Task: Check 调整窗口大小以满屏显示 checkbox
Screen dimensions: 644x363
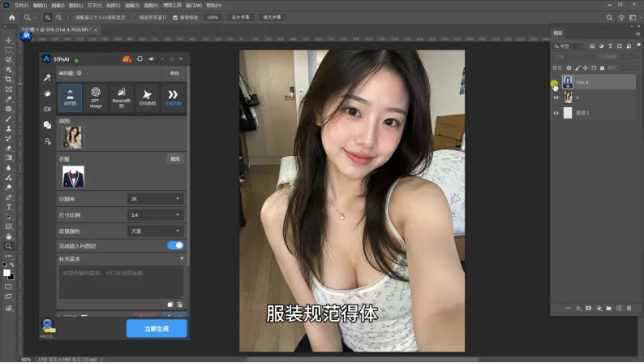Action: (x=71, y=18)
